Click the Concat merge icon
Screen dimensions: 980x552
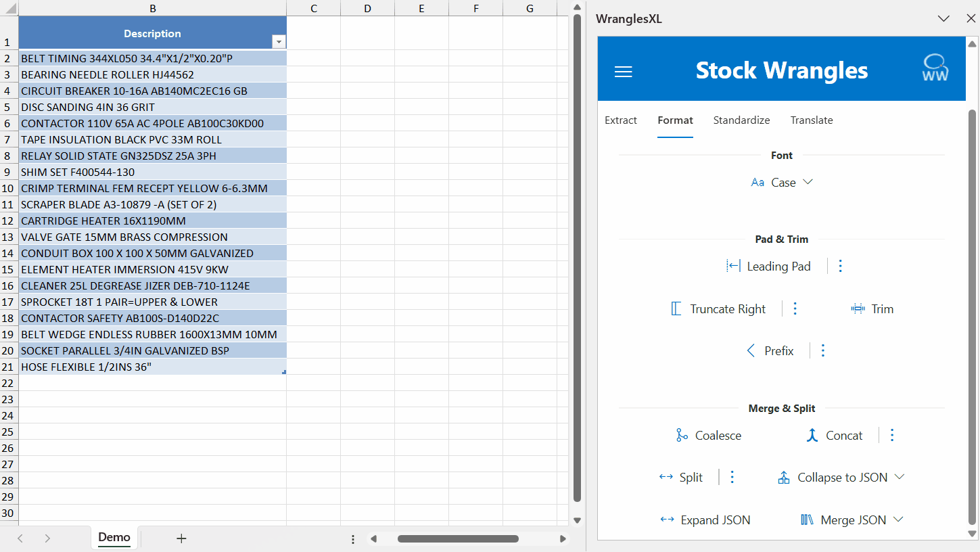tap(812, 436)
